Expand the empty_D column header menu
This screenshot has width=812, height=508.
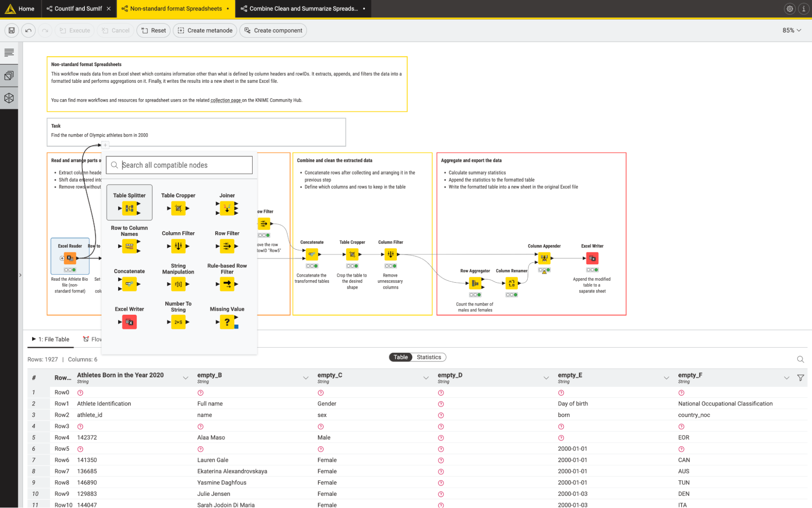point(546,378)
